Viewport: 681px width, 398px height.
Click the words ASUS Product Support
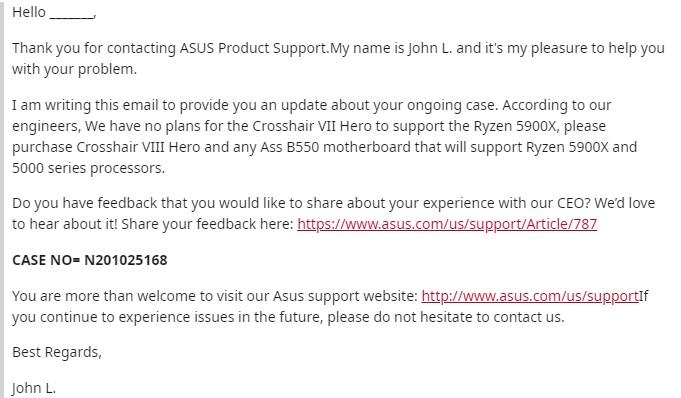(x=253, y=48)
